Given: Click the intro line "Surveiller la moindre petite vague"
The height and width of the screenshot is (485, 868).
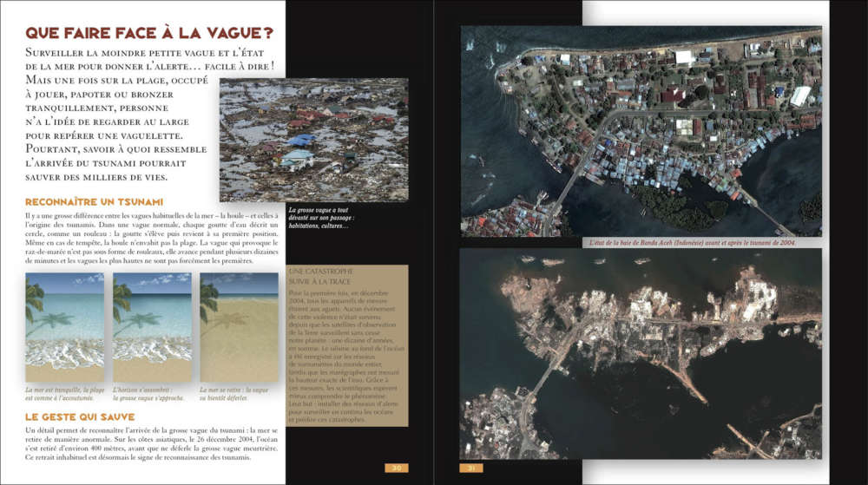Looking at the screenshot, I should coord(145,53).
